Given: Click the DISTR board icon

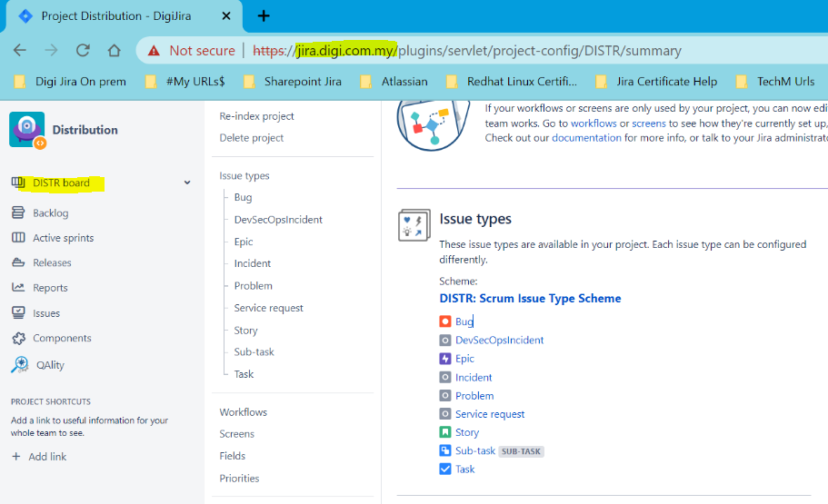Looking at the screenshot, I should [18, 183].
